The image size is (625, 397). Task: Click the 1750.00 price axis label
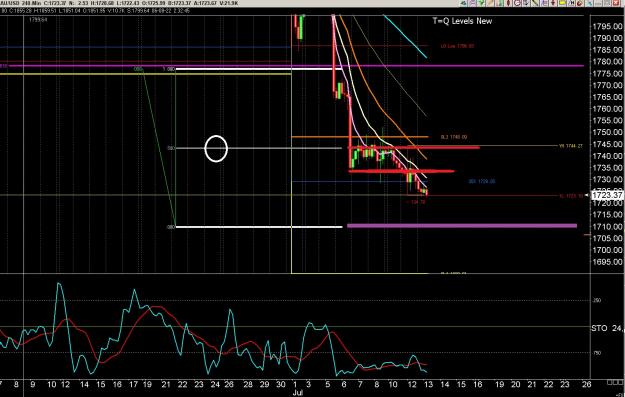coord(607,132)
